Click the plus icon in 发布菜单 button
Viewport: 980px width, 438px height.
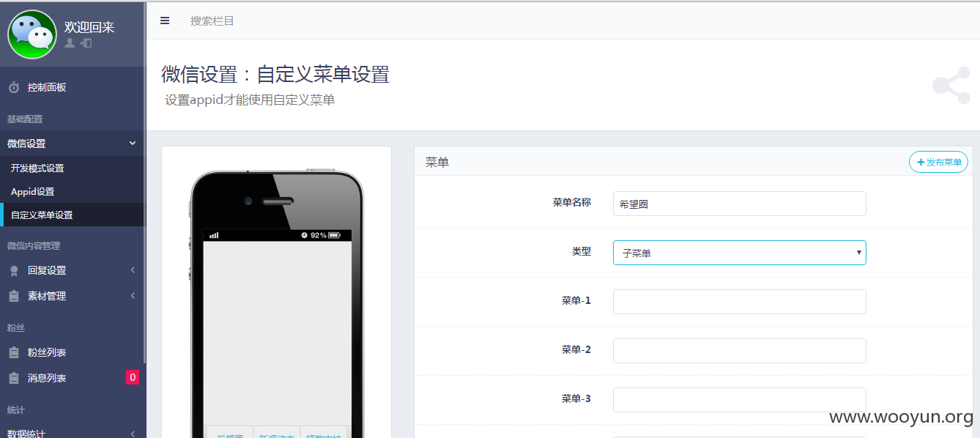pyautogui.click(x=921, y=162)
